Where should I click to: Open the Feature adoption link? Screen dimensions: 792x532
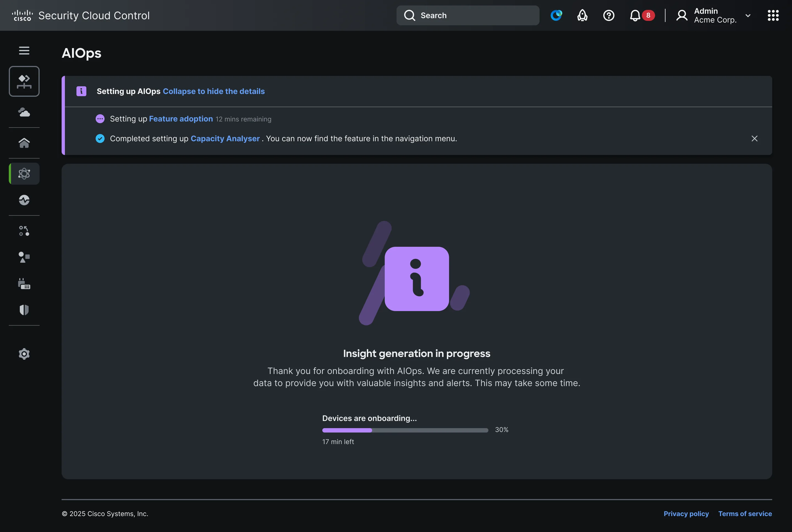pyautogui.click(x=181, y=119)
